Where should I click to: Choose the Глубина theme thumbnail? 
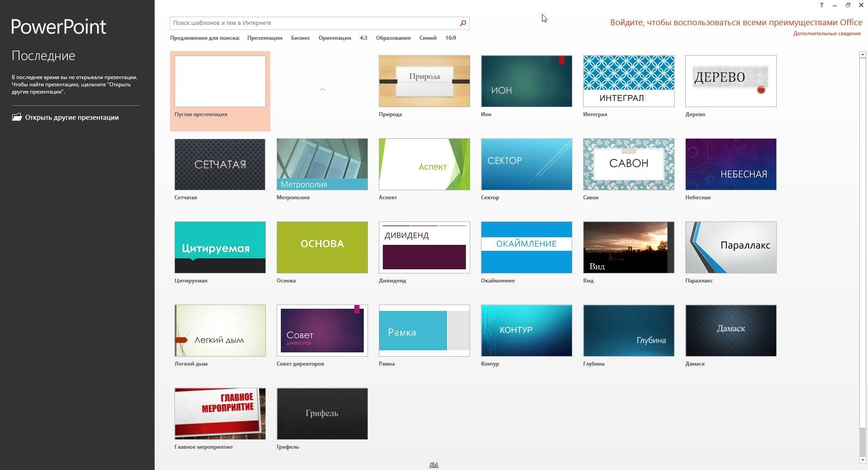click(x=629, y=331)
